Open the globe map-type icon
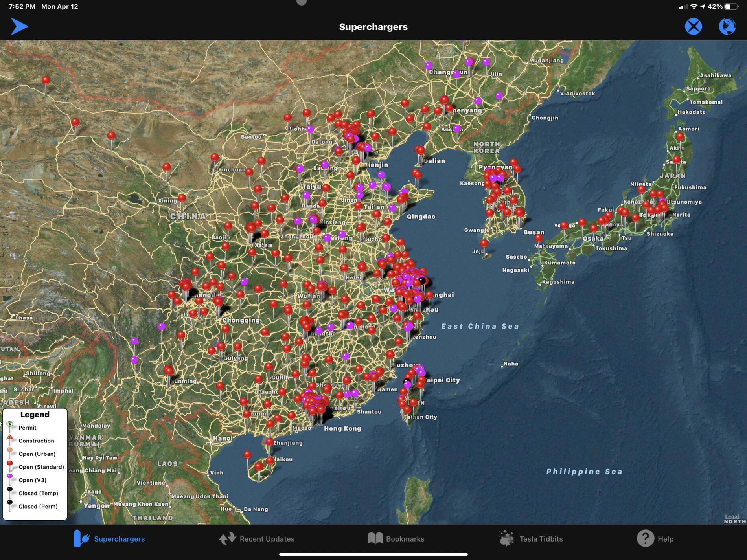 point(727,26)
